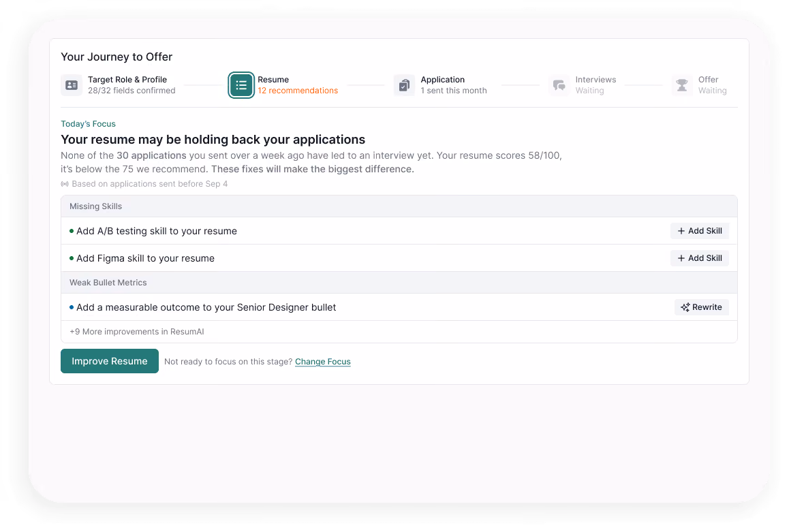Switch to the Application step label
Image resolution: width=789 pixels, height=532 pixels.
443,80
